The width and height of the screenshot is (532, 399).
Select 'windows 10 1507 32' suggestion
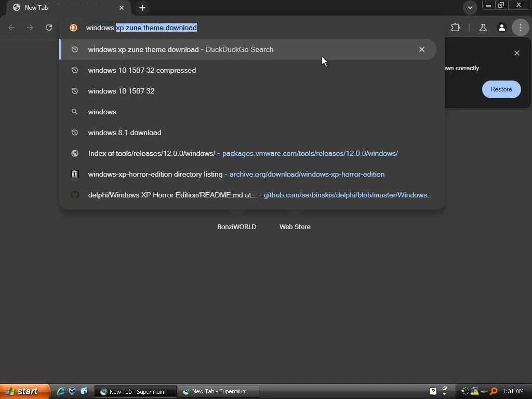coord(248,91)
